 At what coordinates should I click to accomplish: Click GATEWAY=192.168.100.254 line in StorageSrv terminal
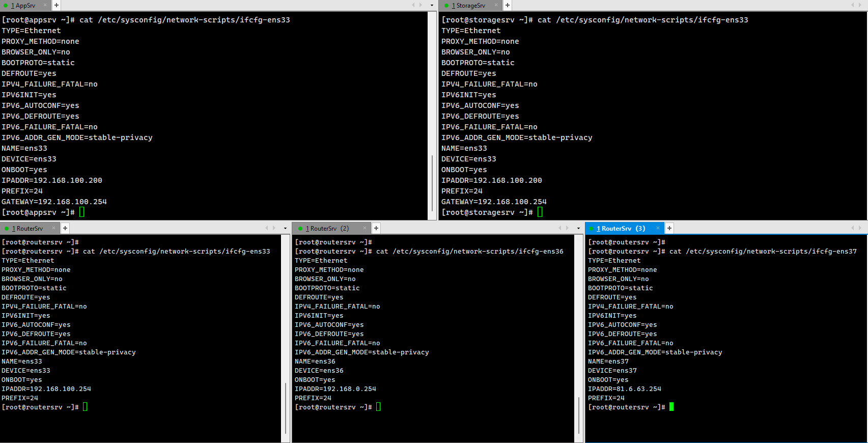tap(494, 202)
